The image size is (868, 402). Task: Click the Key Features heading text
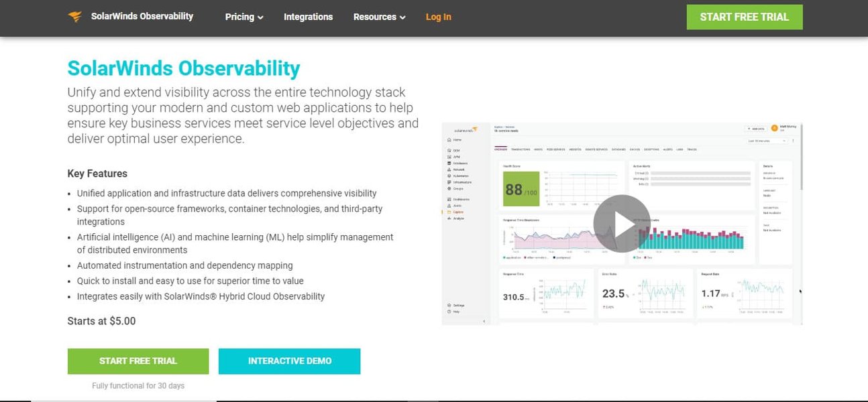coord(97,174)
